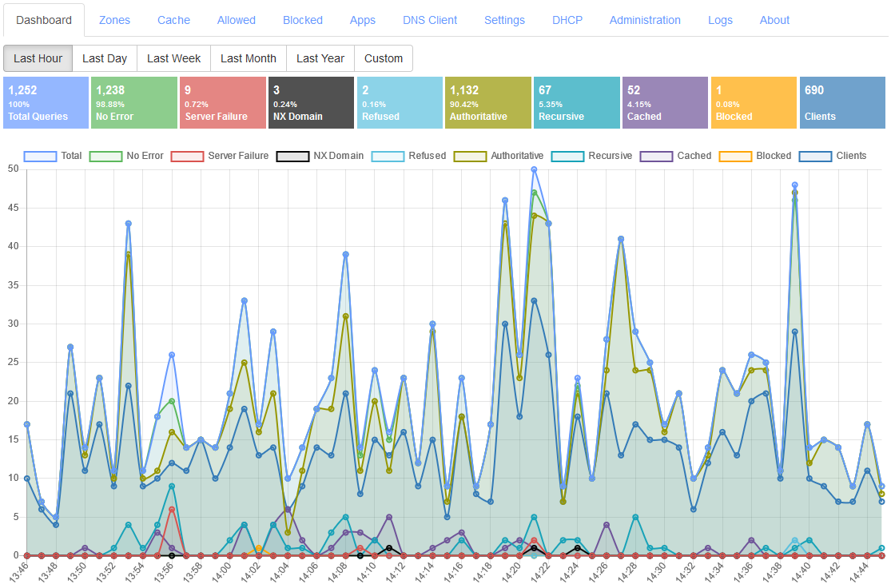Click the Total Queries stat tile
The image size is (891, 588).
click(x=46, y=102)
